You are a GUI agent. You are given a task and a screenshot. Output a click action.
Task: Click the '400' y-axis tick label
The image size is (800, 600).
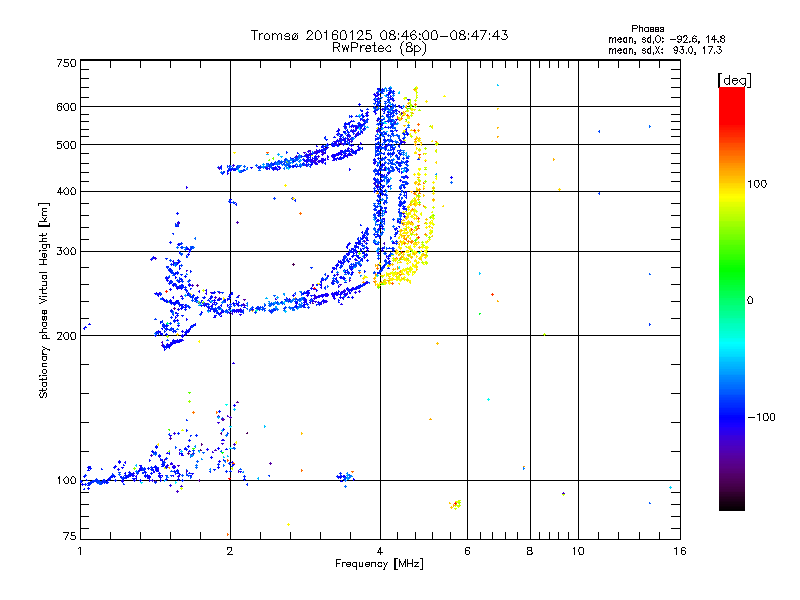click(x=66, y=191)
